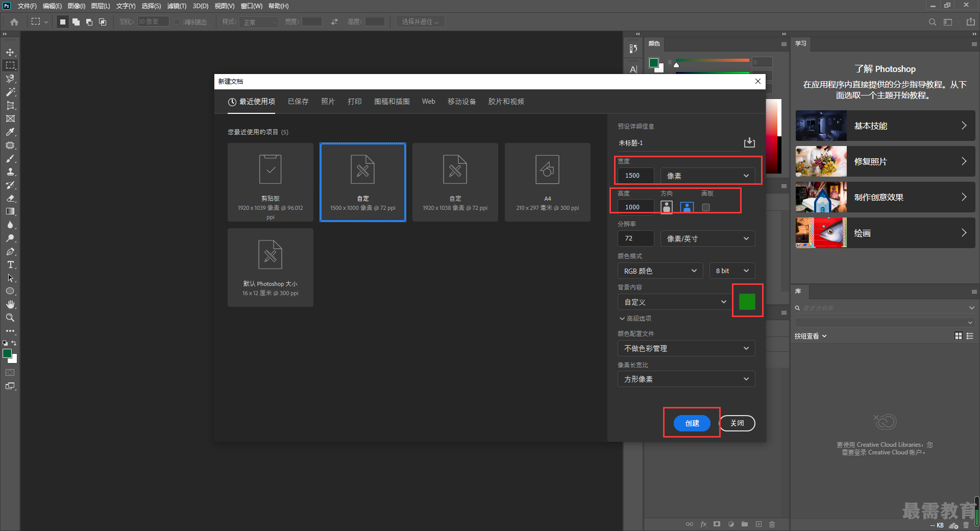Open 按组查看 view dropdown in library

(x=811, y=336)
